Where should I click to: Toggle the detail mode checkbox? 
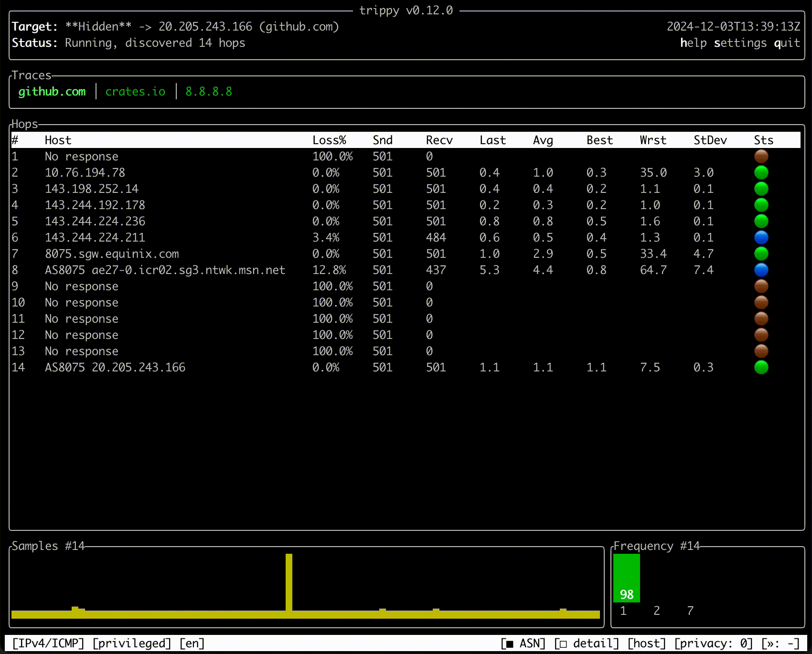(x=586, y=643)
